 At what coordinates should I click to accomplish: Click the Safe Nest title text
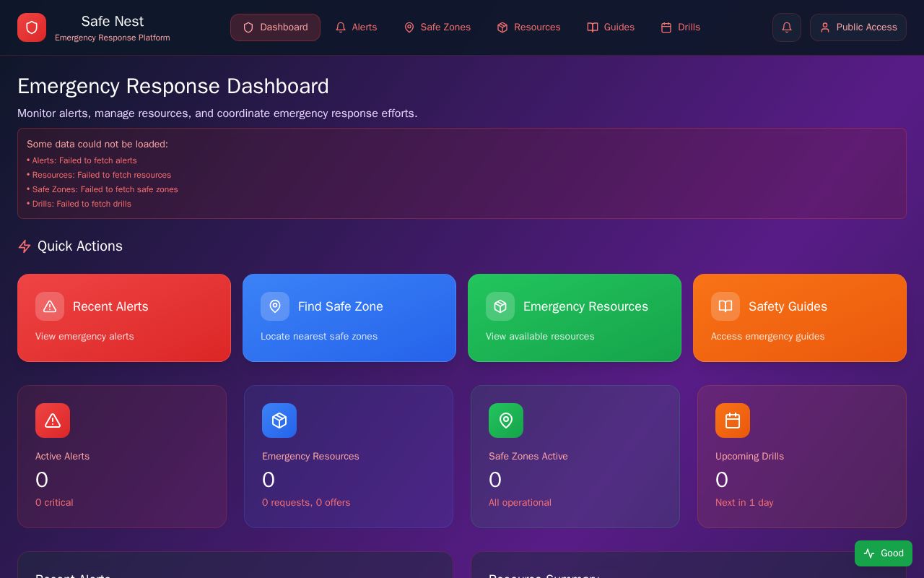(x=113, y=22)
